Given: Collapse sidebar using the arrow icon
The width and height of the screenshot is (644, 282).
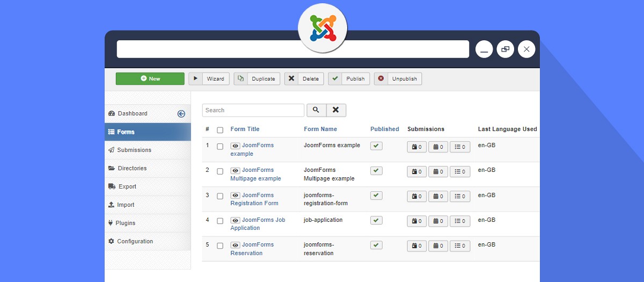Looking at the screenshot, I should click(x=181, y=113).
